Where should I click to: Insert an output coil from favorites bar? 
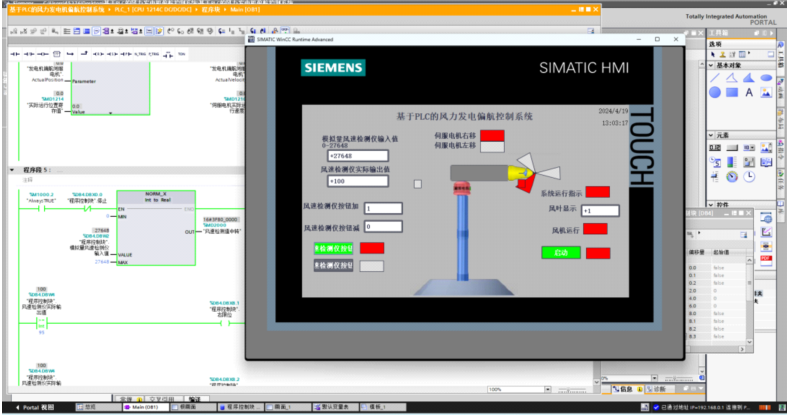pos(43,54)
